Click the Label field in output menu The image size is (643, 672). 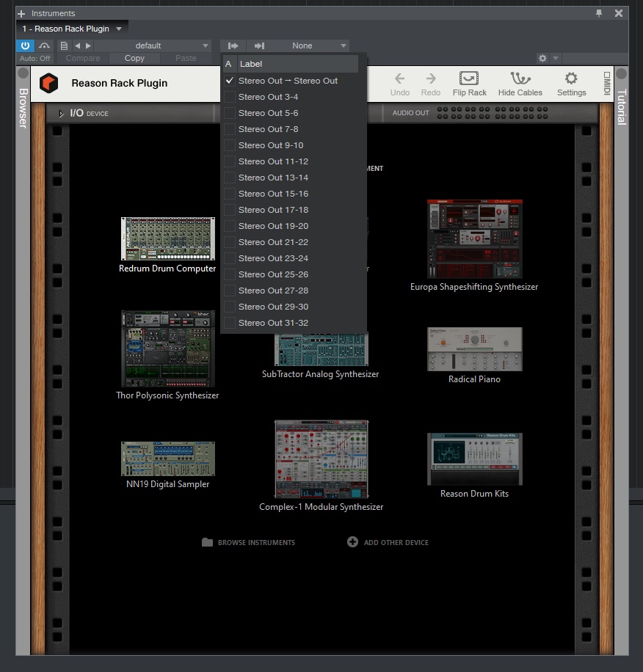(298, 64)
